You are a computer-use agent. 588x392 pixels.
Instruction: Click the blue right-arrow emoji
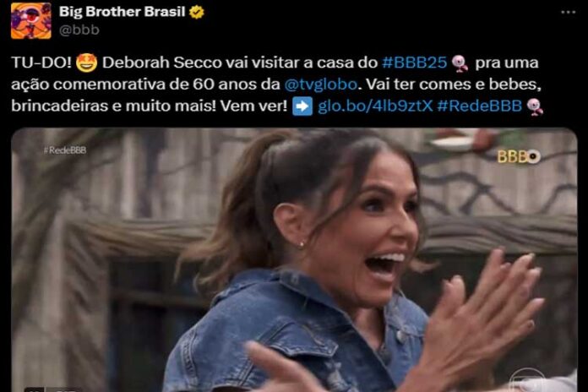(302, 106)
